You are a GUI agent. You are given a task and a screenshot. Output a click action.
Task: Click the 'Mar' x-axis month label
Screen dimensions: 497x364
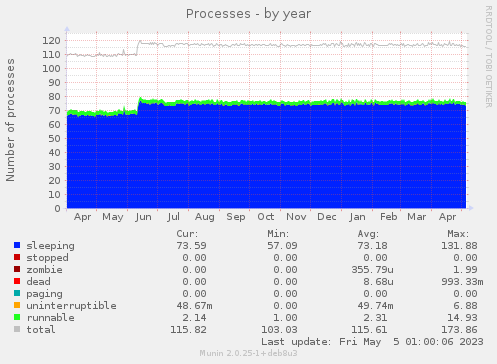click(417, 217)
